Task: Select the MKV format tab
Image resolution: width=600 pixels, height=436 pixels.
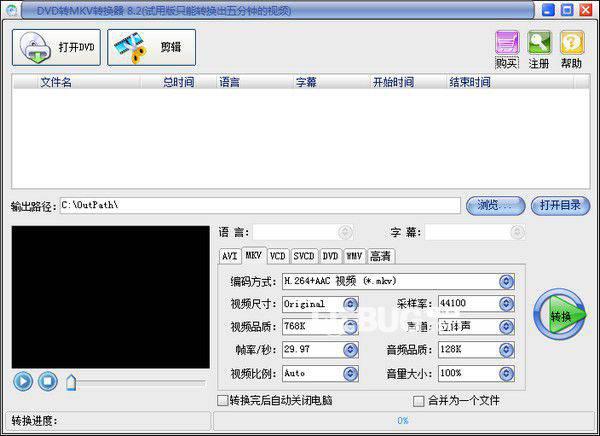Action: click(x=254, y=255)
